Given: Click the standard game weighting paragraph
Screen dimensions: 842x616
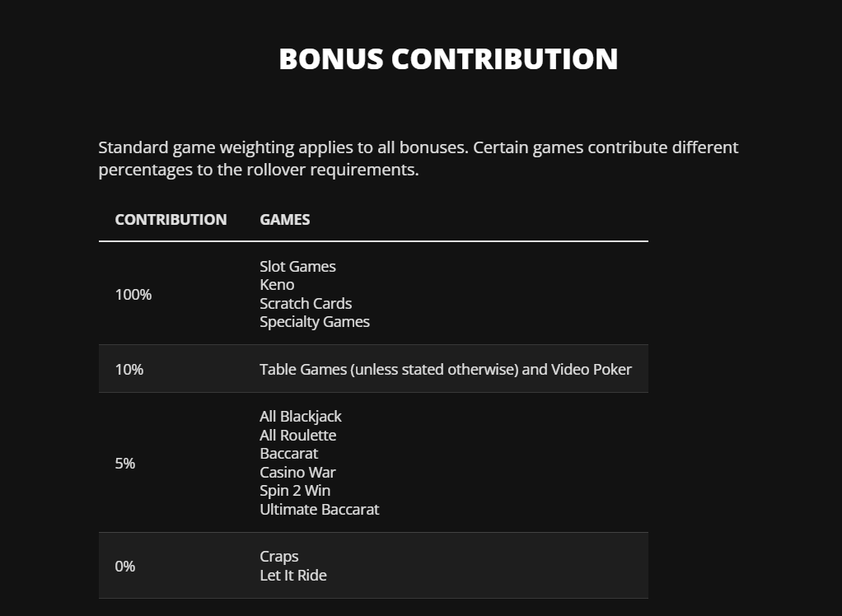Looking at the screenshot, I should click(418, 159).
